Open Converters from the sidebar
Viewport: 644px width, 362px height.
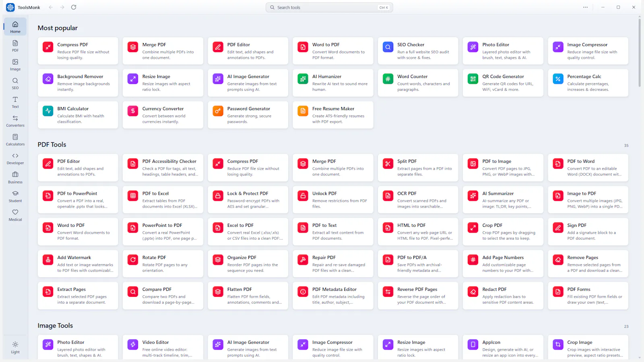[15, 121]
